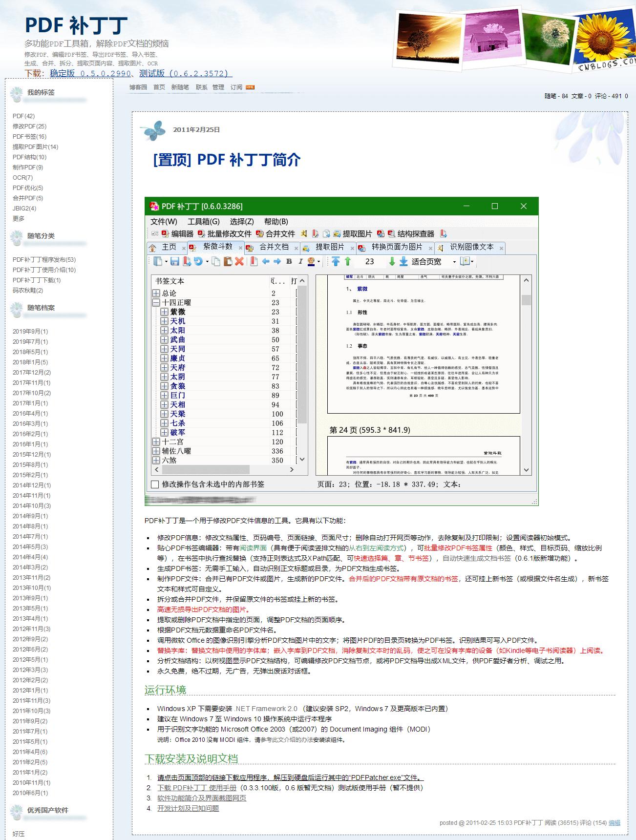The image size is (636, 840).
Task: Click the 博客园 navigation link
Action: tap(138, 87)
